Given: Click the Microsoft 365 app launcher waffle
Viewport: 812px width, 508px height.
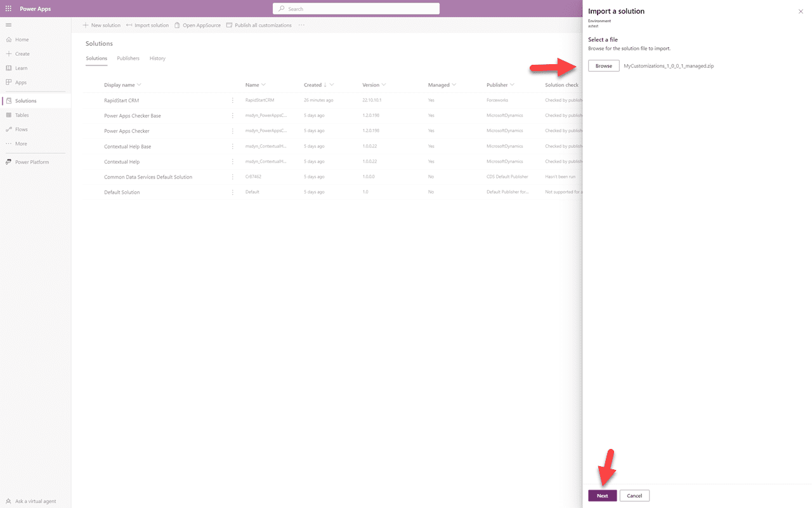Looking at the screenshot, I should (8, 8).
